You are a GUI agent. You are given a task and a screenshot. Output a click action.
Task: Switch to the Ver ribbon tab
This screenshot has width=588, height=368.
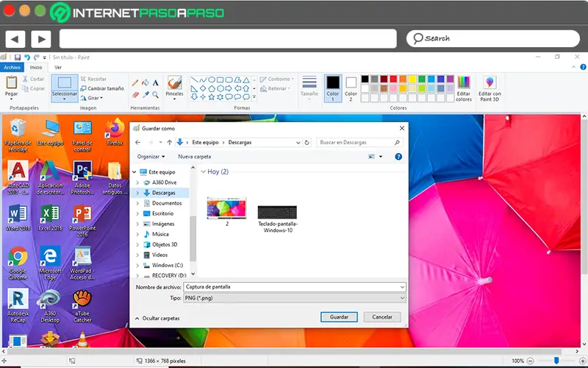click(58, 68)
